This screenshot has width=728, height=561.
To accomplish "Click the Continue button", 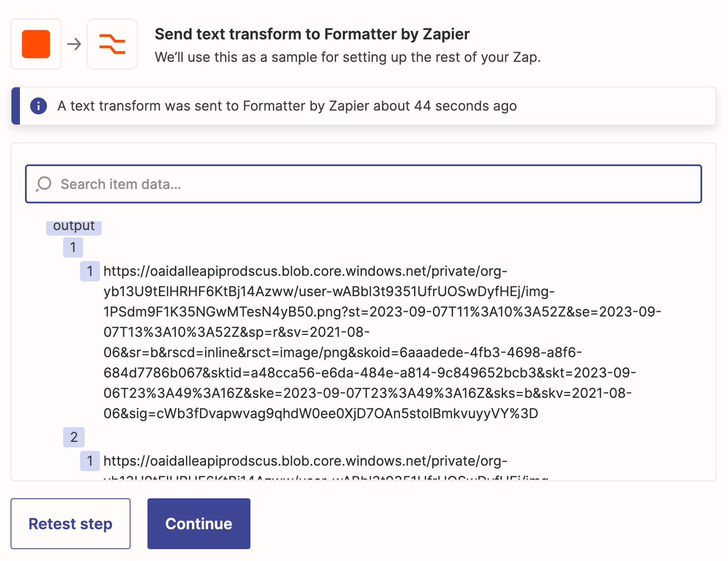I will tap(199, 524).
